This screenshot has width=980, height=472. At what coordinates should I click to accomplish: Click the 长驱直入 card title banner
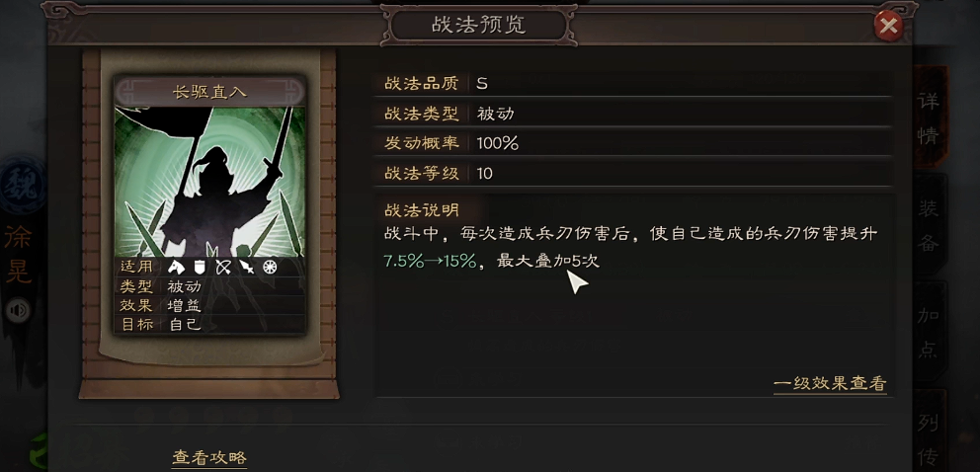tap(210, 93)
